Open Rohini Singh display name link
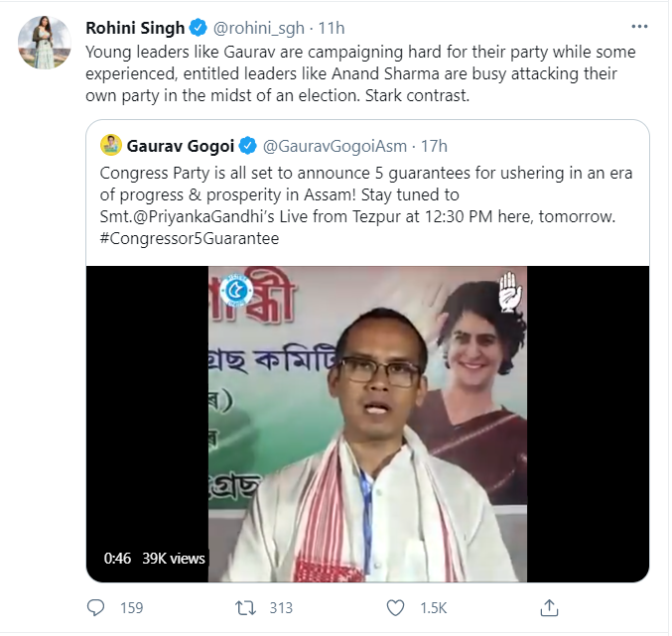672x636 pixels. [135, 27]
